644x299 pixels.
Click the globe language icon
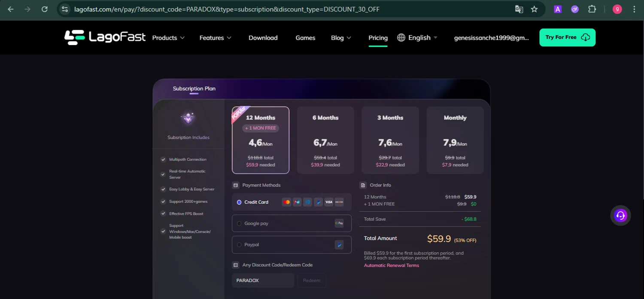click(x=401, y=37)
